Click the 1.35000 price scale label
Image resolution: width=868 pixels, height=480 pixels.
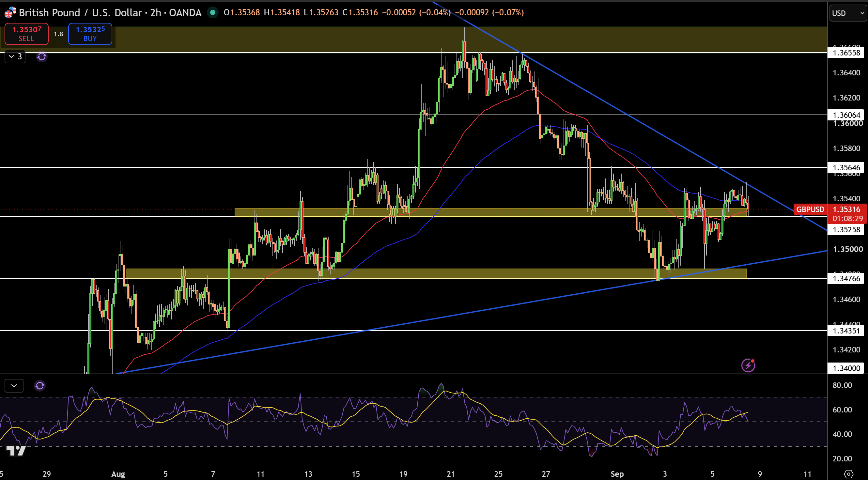coord(848,249)
